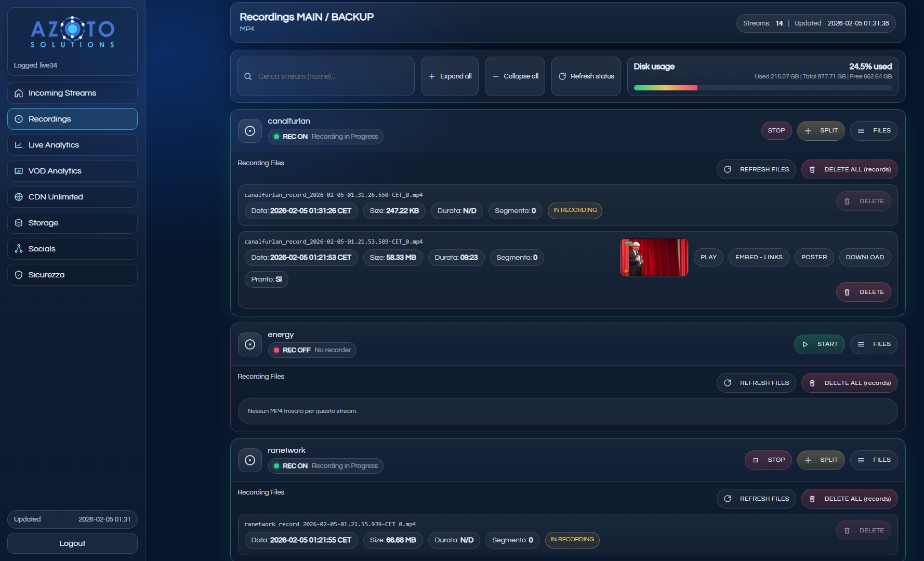
Task: Click the trash icon on DELETE ALL for energy
Action: (x=813, y=383)
